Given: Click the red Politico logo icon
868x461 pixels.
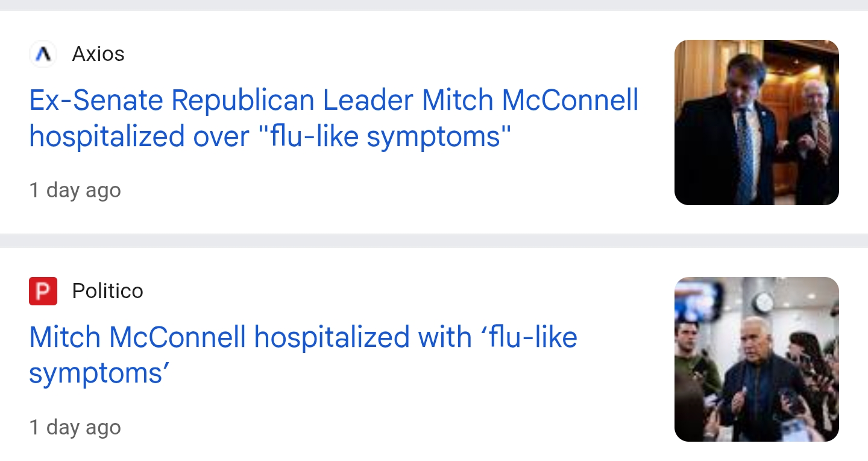Looking at the screenshot, I should (x=43, y=291).
